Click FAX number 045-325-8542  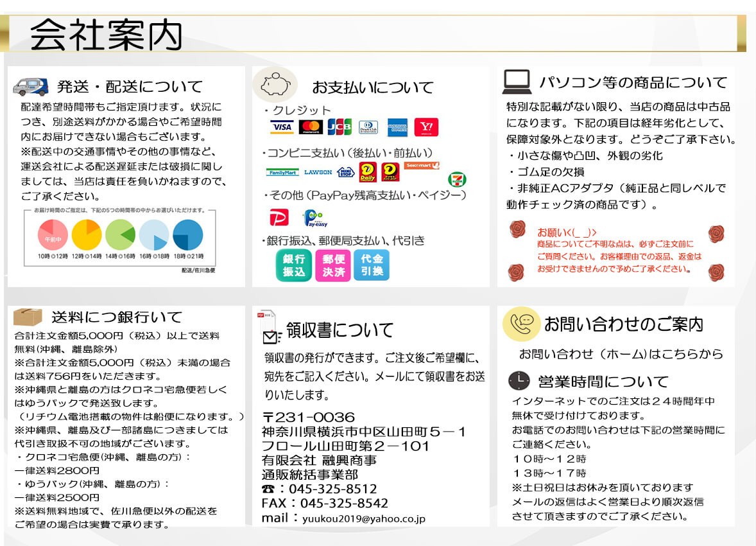pyautogui.click(x=344, y=504)
